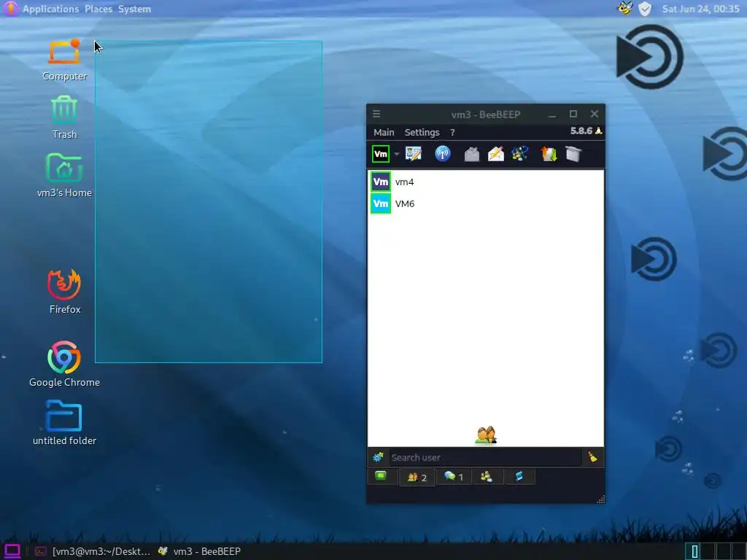Open the Main menu in BeeBEEP

[x=384, y=133]
